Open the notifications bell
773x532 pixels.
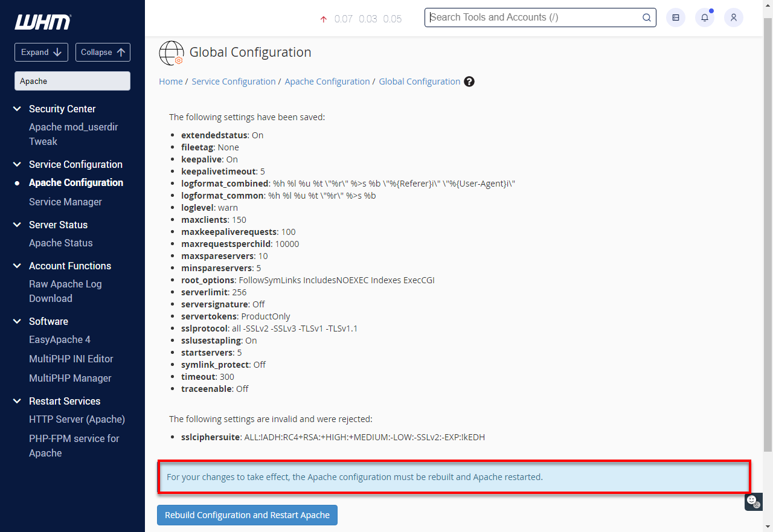(x=704, y=18)
